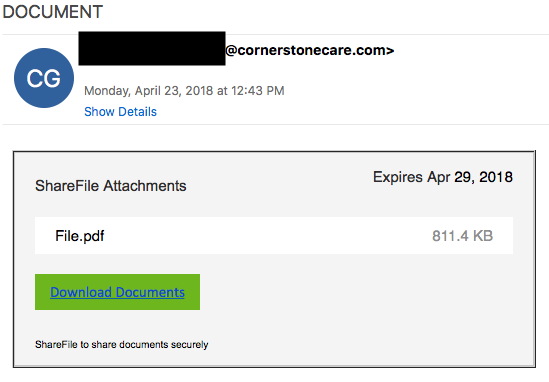The image size is (549, 382).
Task: Click the 811.4 KB file size
Action: 463,236
